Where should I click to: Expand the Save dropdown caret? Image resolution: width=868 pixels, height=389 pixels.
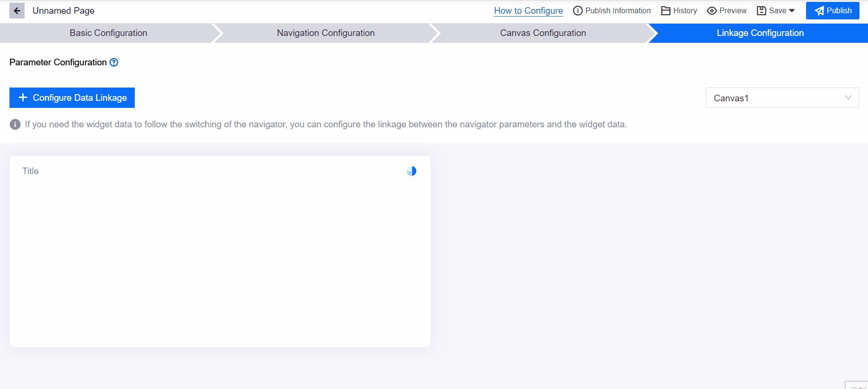[792, 11]
